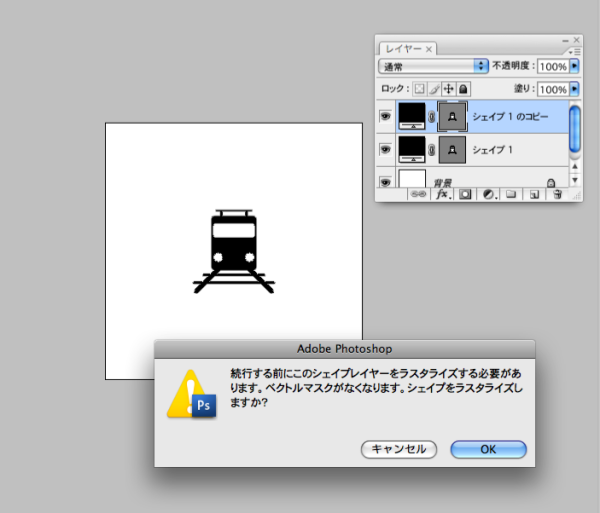Screen dimensions: 600x513
Task: Click the new adjustment layer icon
Action: click(x=488, y=194)
